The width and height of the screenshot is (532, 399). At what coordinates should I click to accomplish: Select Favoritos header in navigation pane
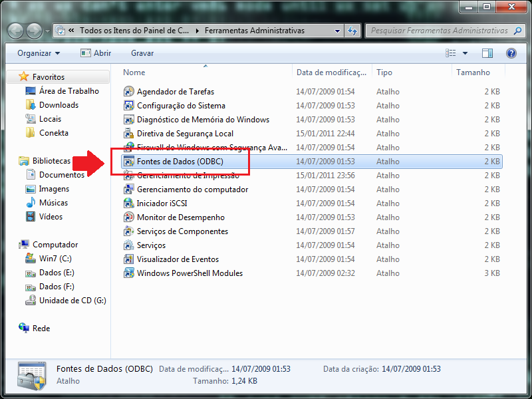(58, 76)
